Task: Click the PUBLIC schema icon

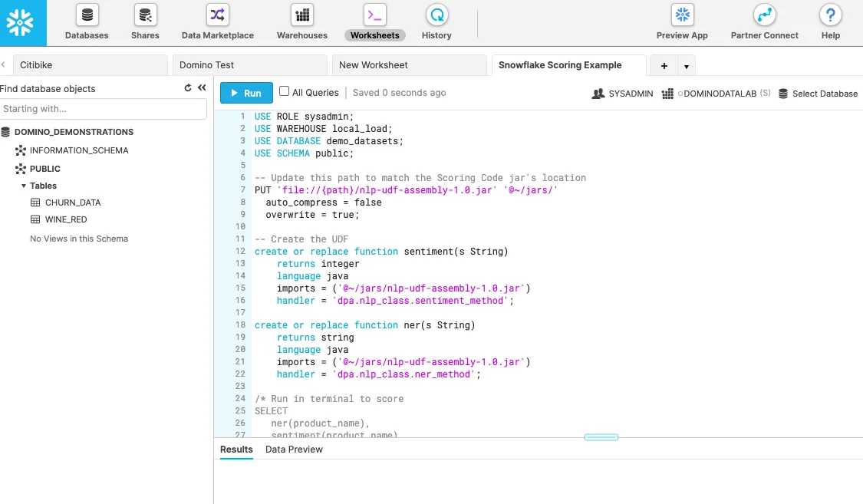Action: [21, 169]
